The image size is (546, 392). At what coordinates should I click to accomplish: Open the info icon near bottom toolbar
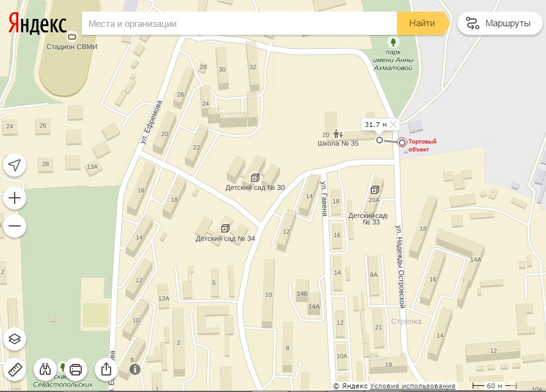point(135,369)
